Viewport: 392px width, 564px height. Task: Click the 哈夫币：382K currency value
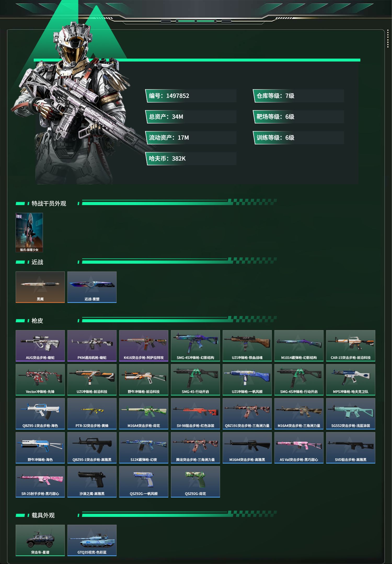[191, 159]
